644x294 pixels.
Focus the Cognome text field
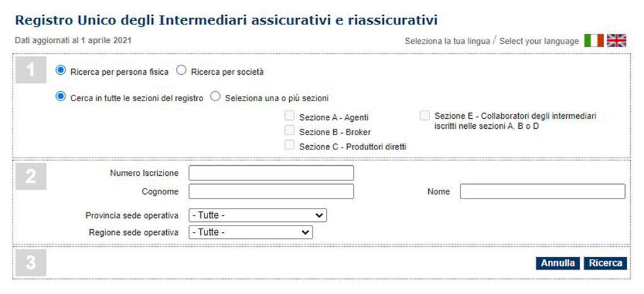coord(271,192)
